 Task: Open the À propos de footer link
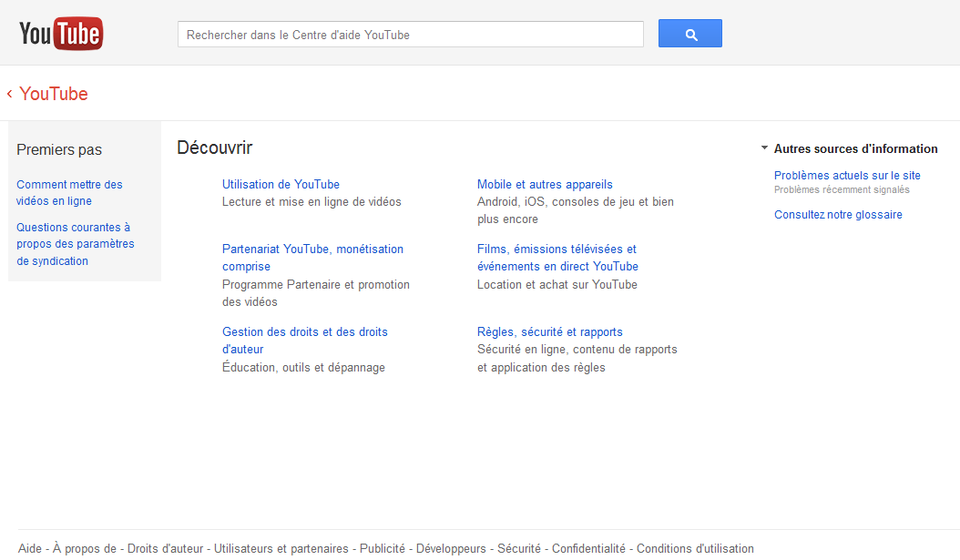(85, 548)
